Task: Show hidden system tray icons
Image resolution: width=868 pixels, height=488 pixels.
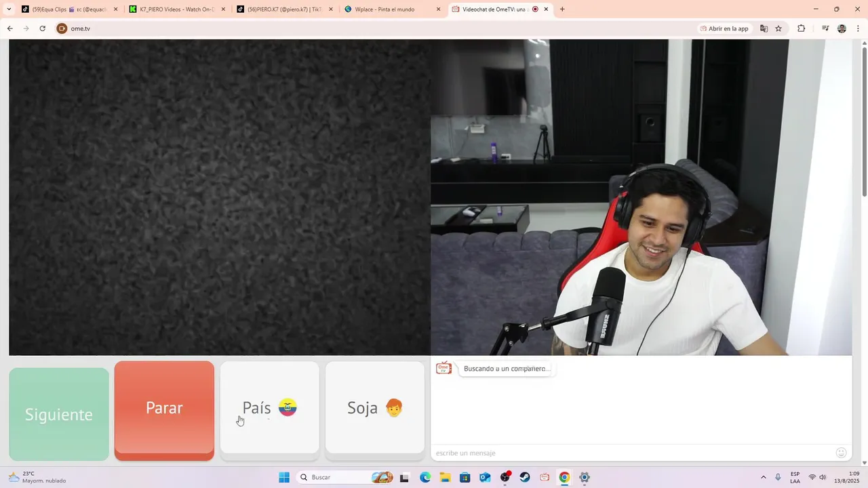Action: coord(763,477)
